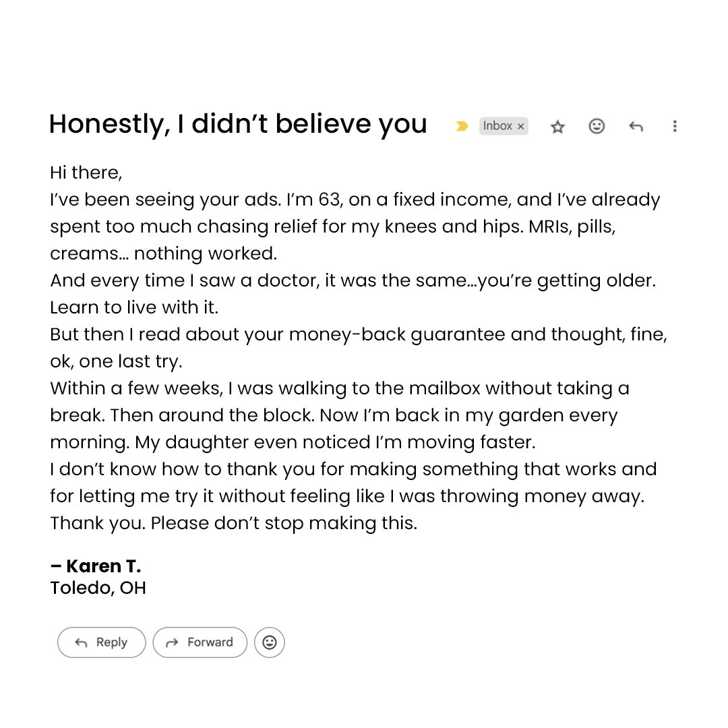Click the subject 'Honestly, I didn't believe you'
Screen dimensions: 728x728
point(238,125)
